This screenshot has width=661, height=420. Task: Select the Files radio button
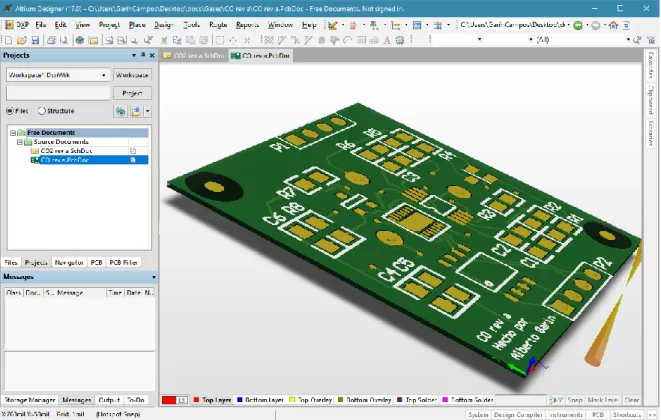pyautogui.click(x=10, y=111)
